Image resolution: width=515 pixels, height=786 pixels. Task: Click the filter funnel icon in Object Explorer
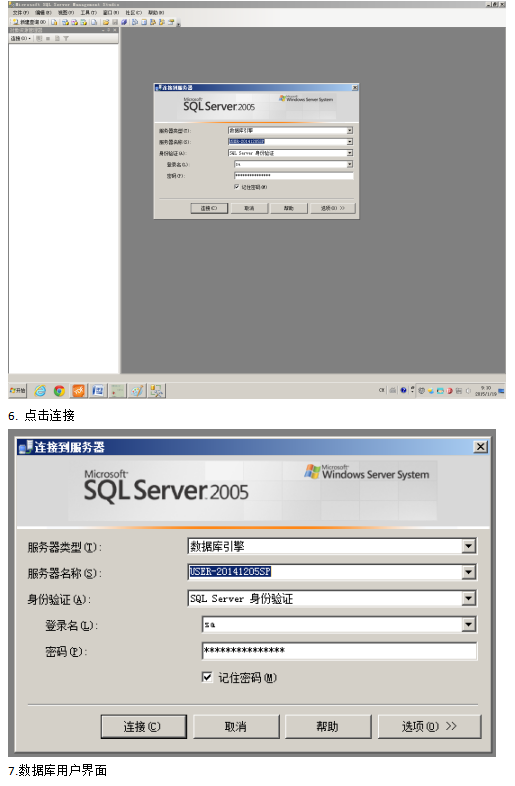[x=66, y=38]
